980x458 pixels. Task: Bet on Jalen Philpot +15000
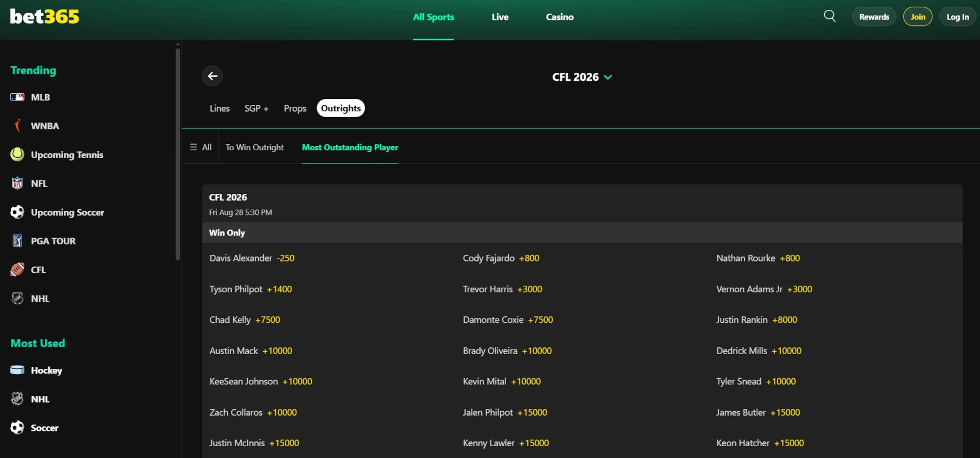point(505,412)
